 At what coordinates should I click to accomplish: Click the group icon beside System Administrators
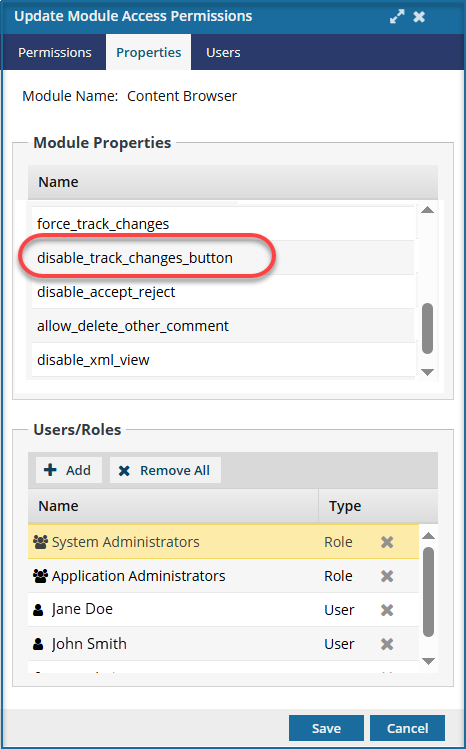tap(41, 542)
